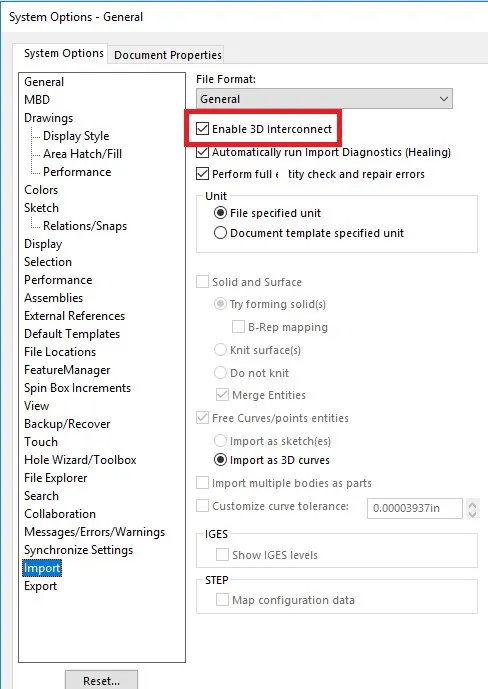
Task: Open Performance sub-item under Drawings
Action: pyautogui.click(x=77, y=172)
